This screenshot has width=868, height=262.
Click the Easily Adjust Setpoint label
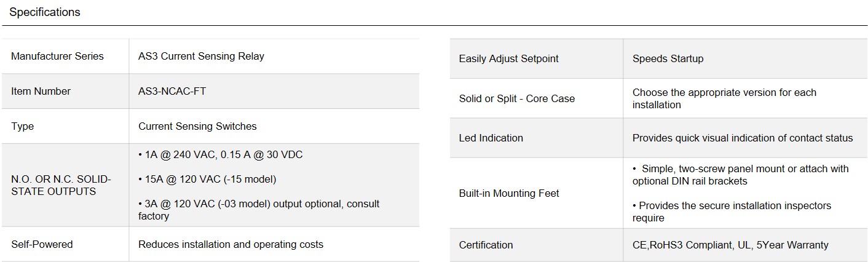pos(509,58)
